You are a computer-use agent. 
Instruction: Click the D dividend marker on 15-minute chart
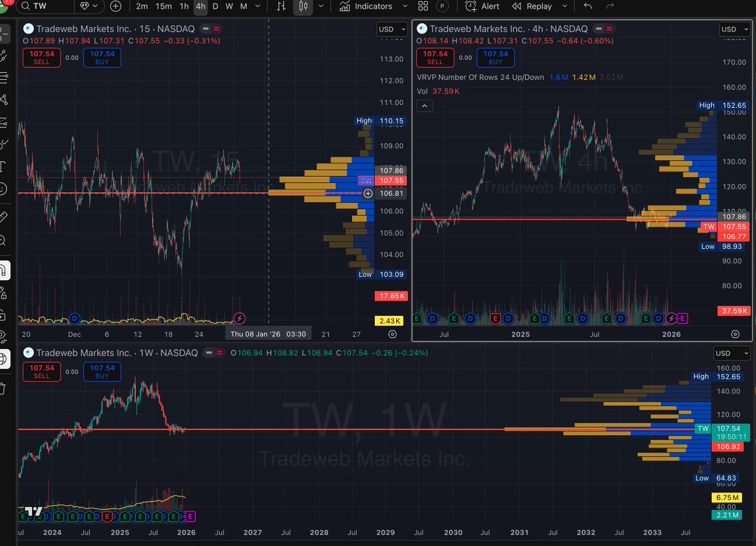[x=75, y=319]
